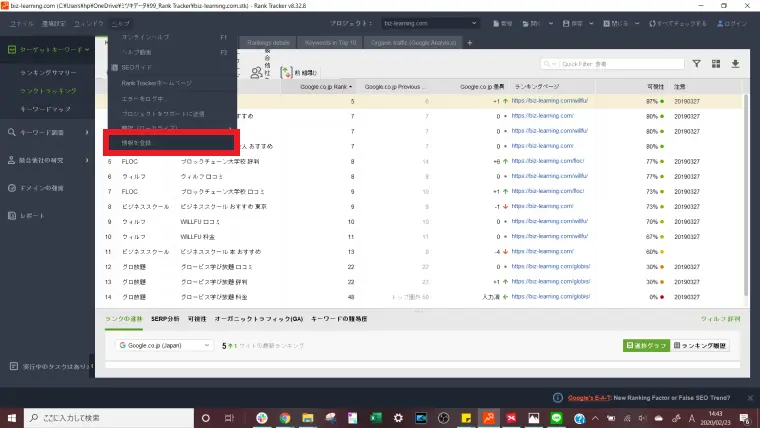Click the download export icon
This screenshot has width=760, height=428.
click(735, 64)
